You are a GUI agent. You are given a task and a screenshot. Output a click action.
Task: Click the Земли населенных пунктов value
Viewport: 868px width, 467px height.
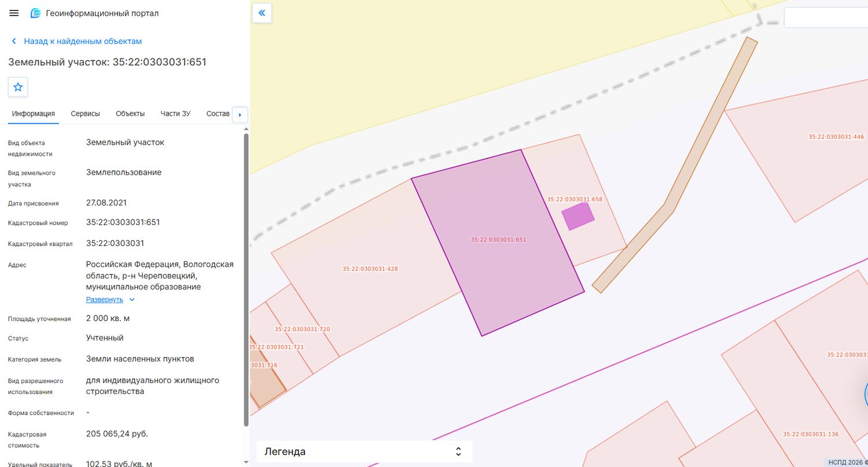tap(140, 359)
